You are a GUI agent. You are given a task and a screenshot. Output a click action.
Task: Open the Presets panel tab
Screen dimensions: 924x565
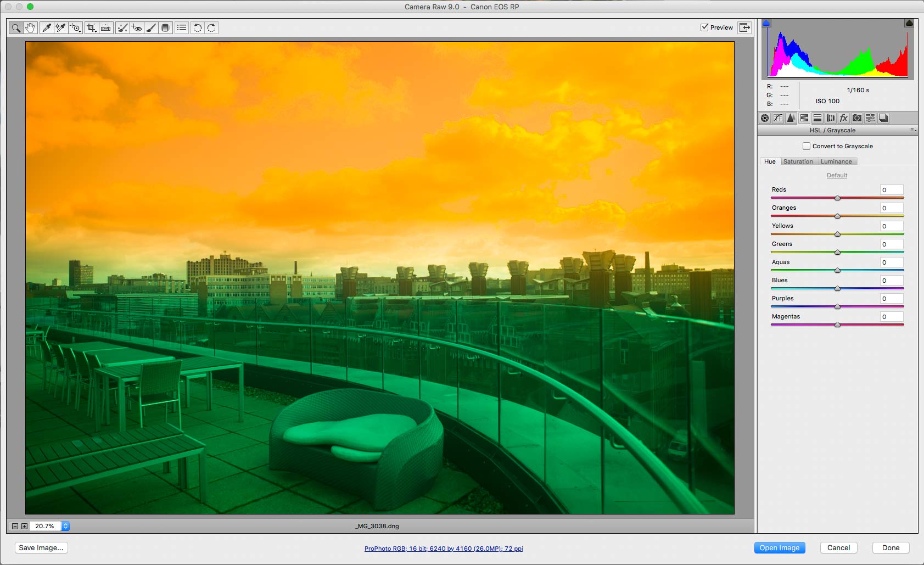[x=870, y=118]
